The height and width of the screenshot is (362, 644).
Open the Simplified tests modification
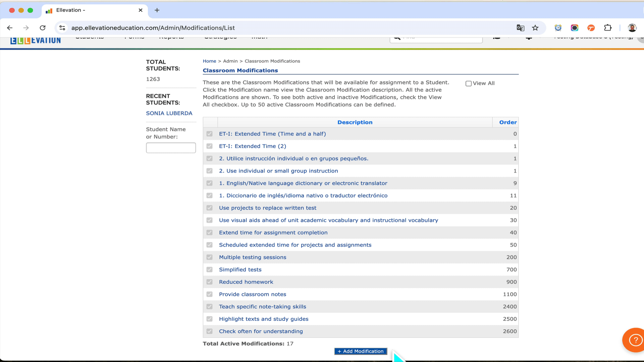pos(240,269)
